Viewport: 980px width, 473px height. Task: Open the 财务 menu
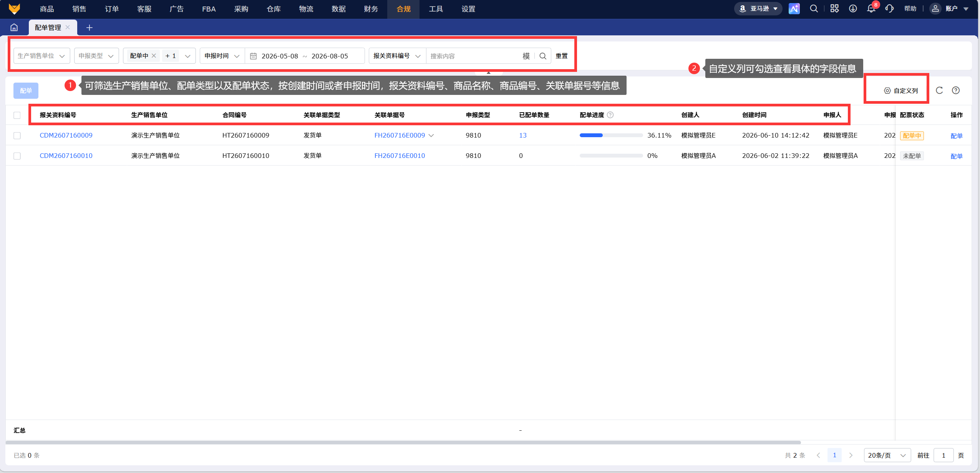[x=371, y=9]
